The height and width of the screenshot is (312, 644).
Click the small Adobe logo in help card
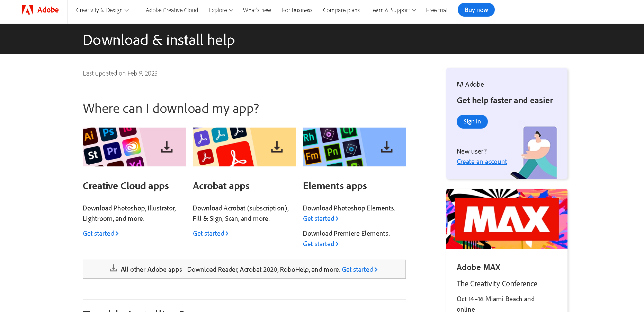point(460,84)
